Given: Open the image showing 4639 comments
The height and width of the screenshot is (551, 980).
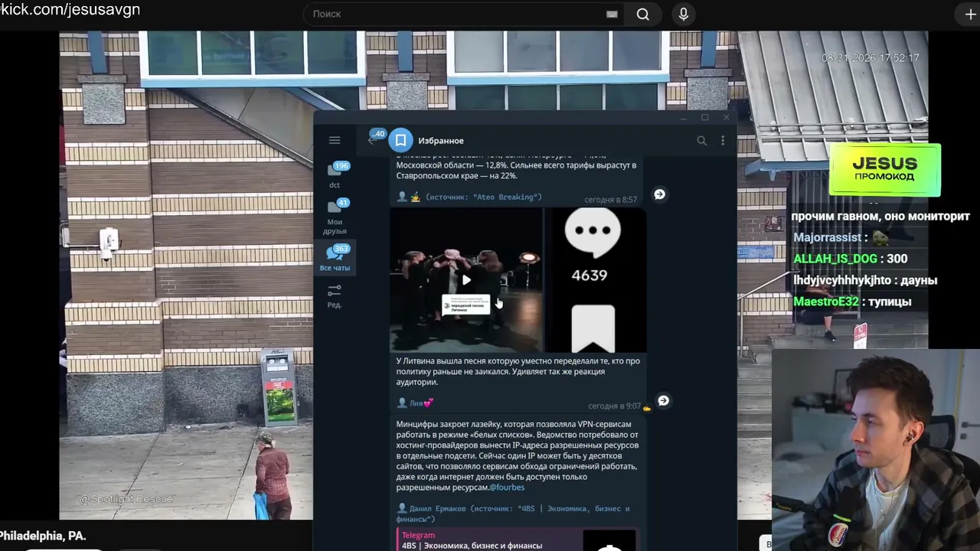Looking at the screenshot, I should pos(595,280).
